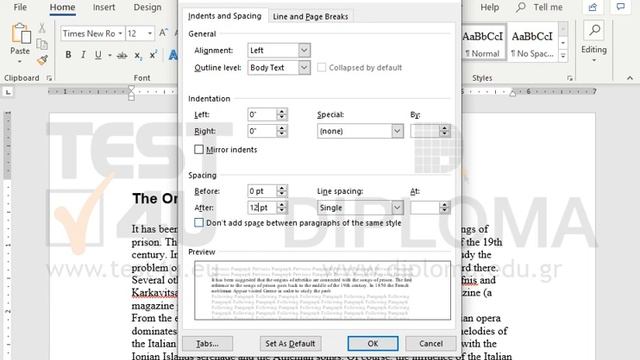Toggle Collapsed by default checkbox
Image resolution: width=640 pixels, height=360 pixels.
322,67
